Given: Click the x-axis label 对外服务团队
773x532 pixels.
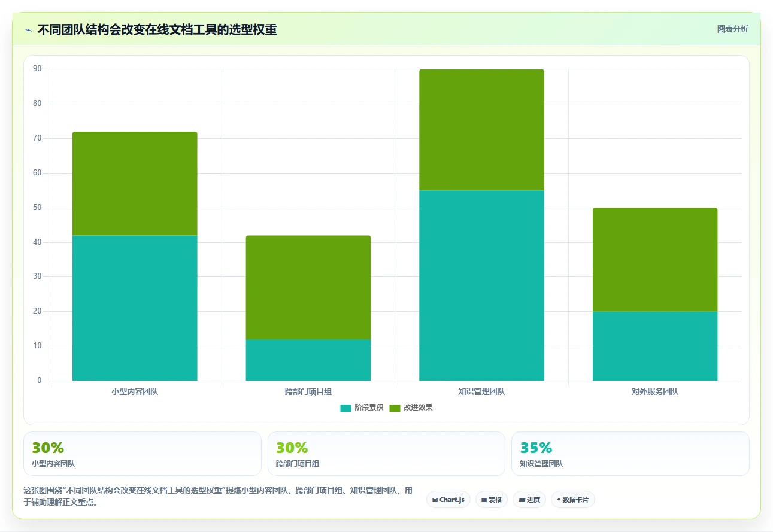Looking at the screenshot, I should pyautogui.click(x=655, y=392).
